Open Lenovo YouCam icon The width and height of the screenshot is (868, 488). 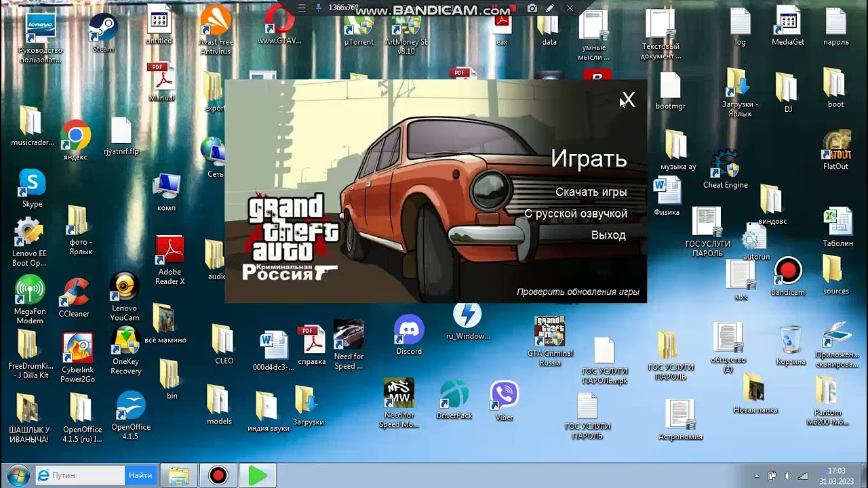click(125, 296)
